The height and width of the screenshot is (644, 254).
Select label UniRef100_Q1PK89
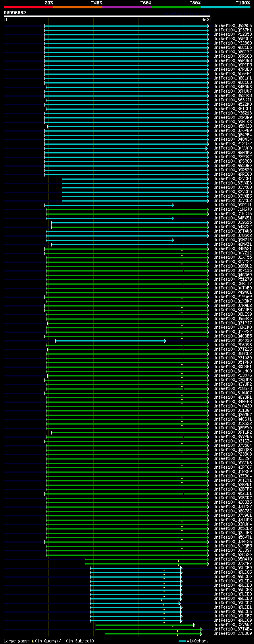[233, 471]
